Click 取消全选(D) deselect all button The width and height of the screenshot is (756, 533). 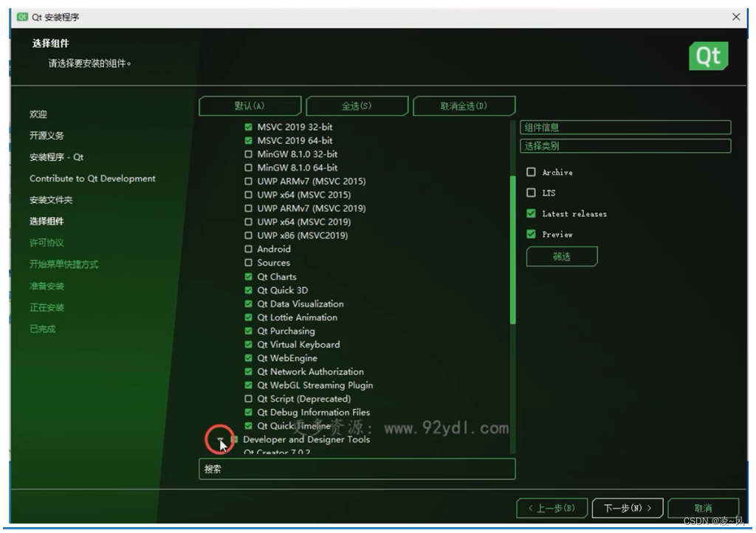[464, 106]
